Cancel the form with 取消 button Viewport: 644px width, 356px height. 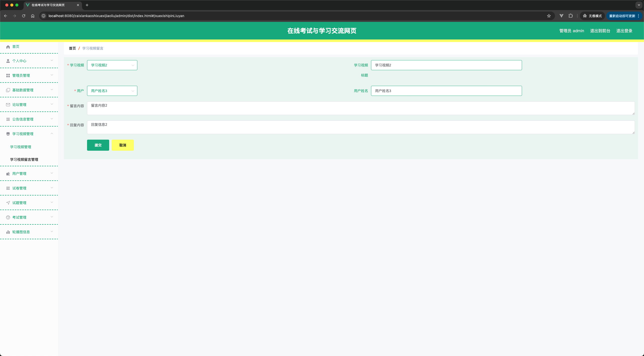(123, 145)
